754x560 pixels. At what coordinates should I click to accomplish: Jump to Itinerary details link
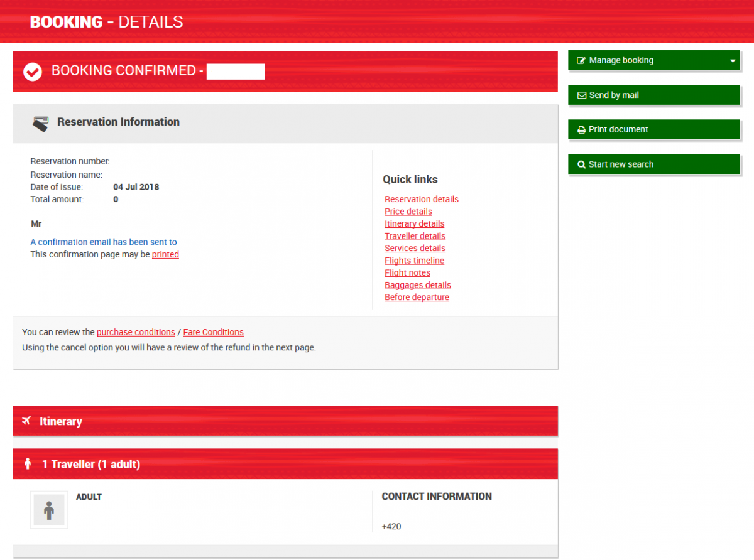pos(414,223)
